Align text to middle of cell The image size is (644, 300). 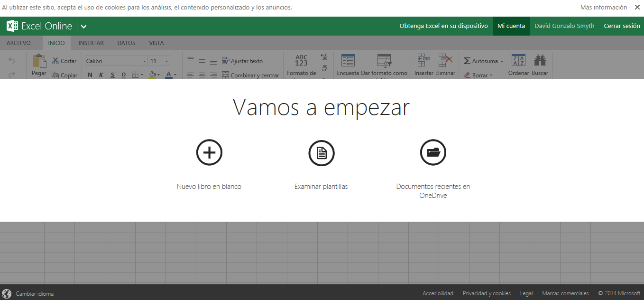(x=202, y=61)
